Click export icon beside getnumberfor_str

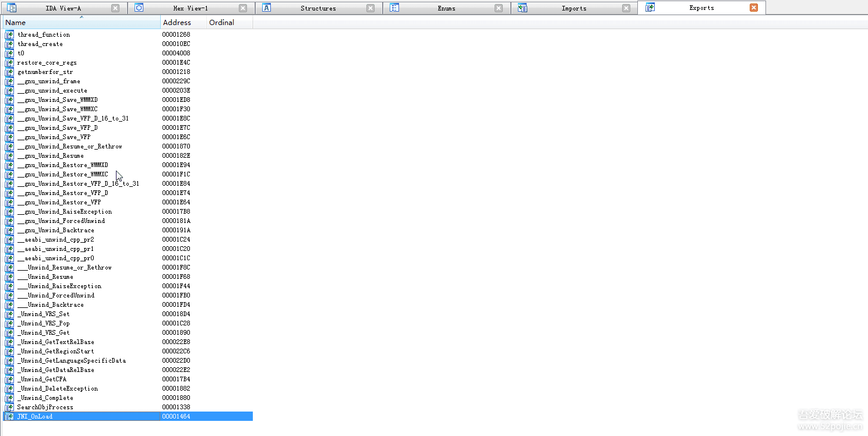(9, 72)
